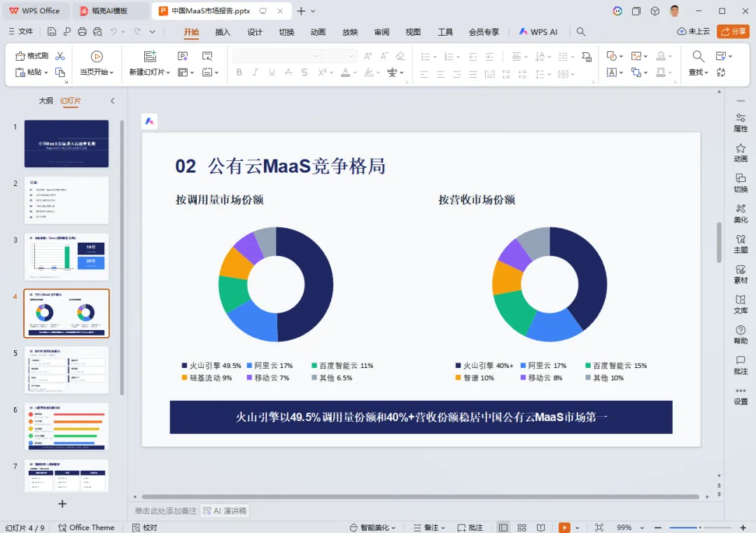Open the zoom percentage dropdown

tap(642, 527)
